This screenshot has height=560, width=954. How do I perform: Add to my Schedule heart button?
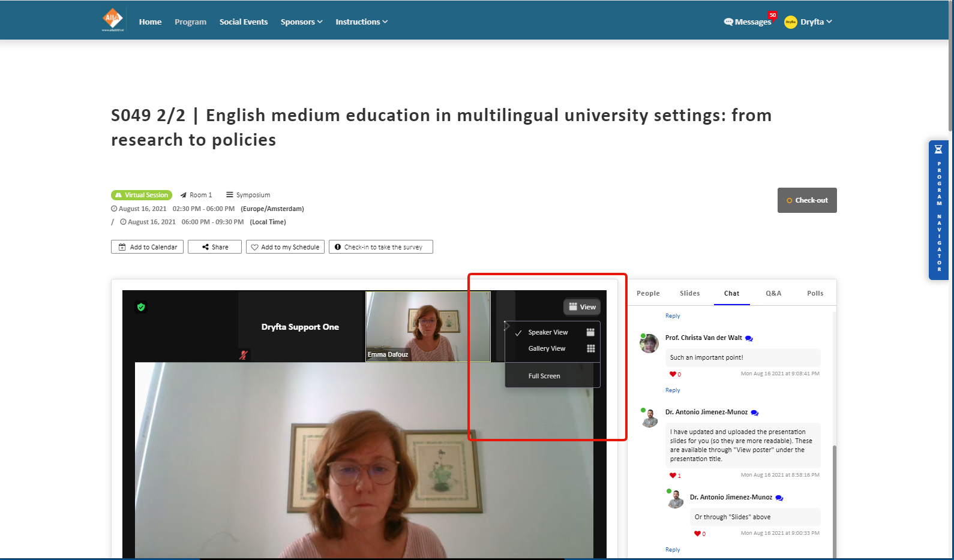pos(285,247)
